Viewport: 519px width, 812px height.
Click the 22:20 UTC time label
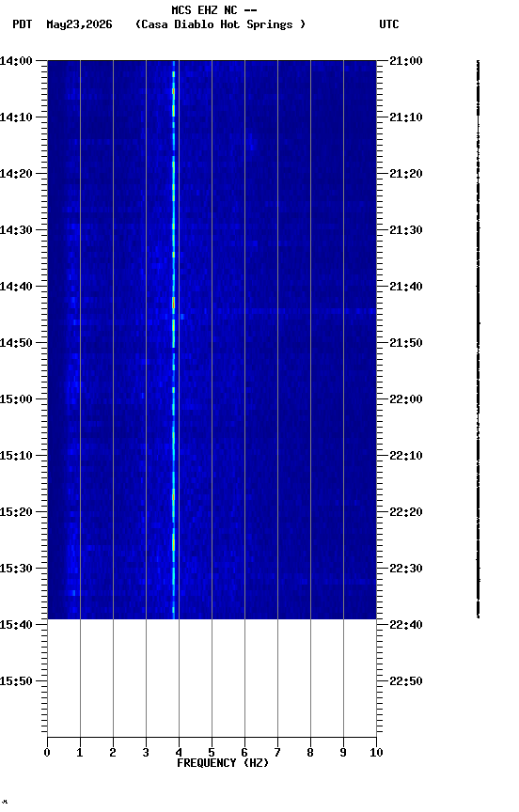(x=406, y=512)
